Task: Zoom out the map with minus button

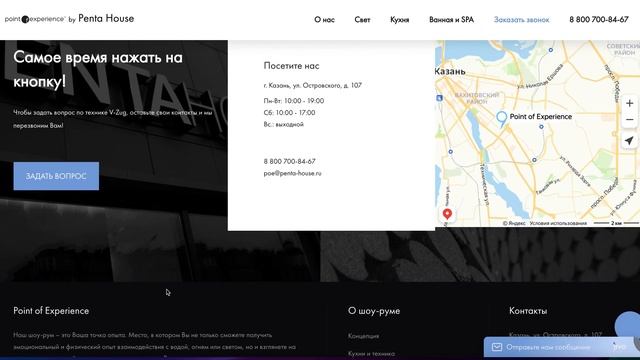Action: click(x=629, y=120)
